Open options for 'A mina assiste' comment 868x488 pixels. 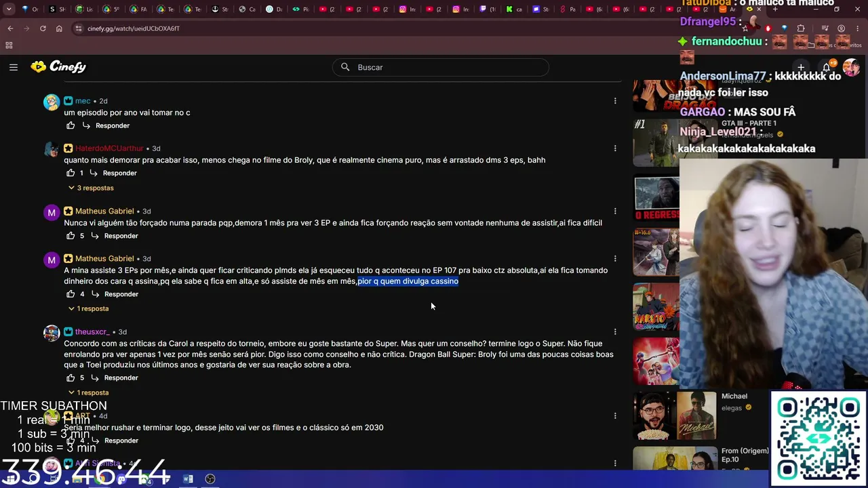point(615,258)
